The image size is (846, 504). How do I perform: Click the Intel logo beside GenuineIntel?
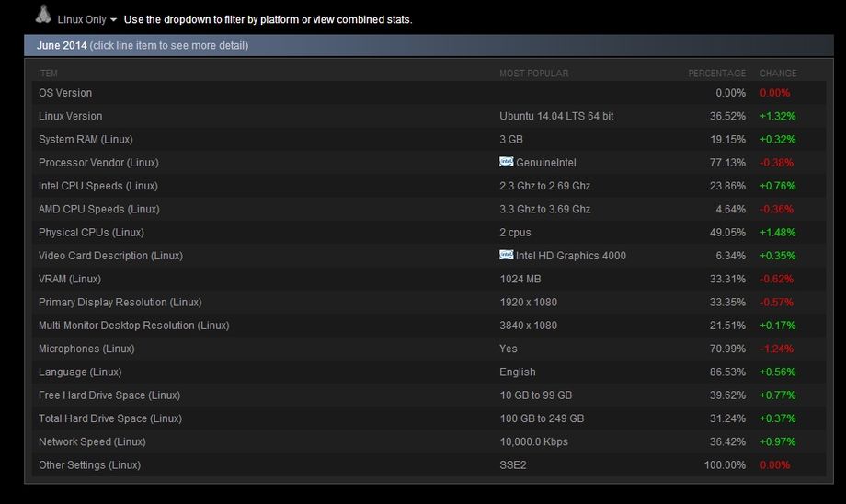click(x=506, y=161)
